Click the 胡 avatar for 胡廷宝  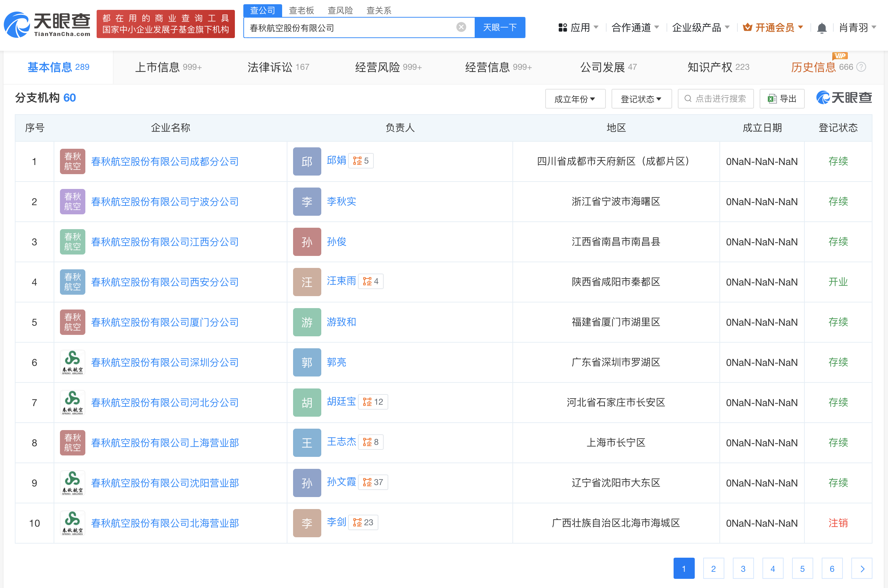[307, 402]
